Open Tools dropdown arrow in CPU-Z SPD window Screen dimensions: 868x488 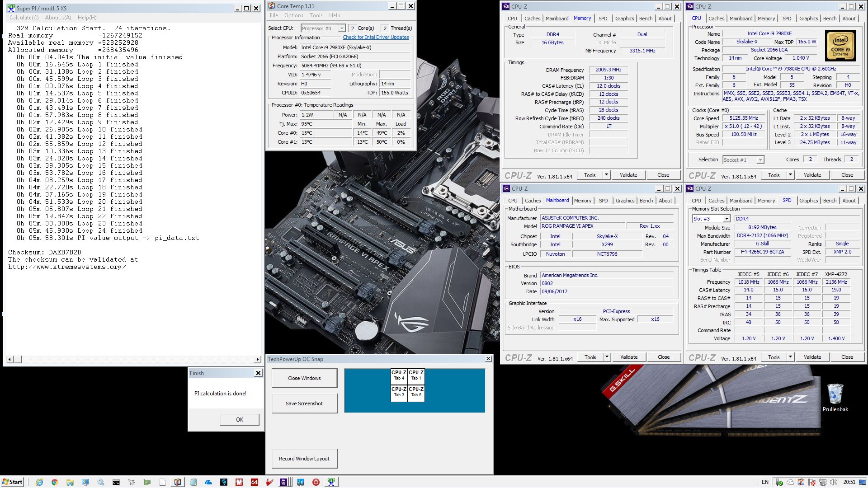(x=790, y=357)
